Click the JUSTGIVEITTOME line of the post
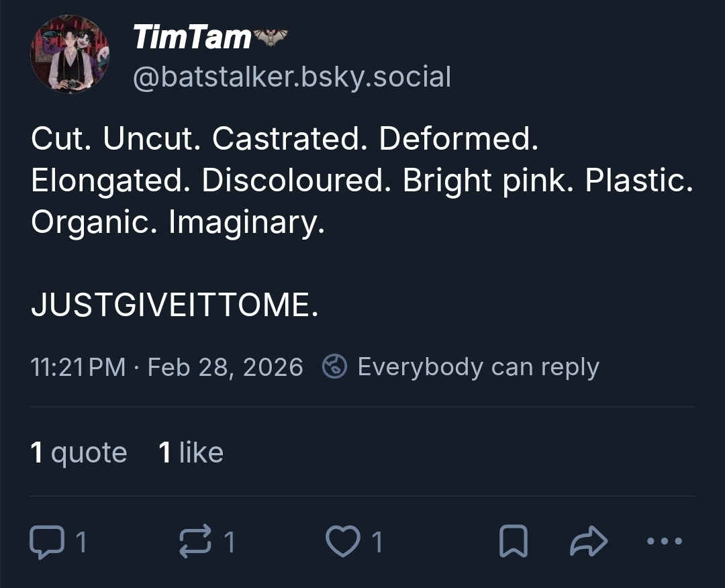 (175, 306)
